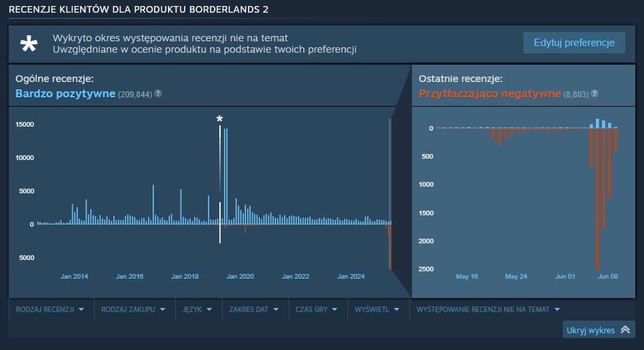The height and width of the screenshot is (350, 644).
Task: Click the Jun 01 date label
Action: (565, 277)
